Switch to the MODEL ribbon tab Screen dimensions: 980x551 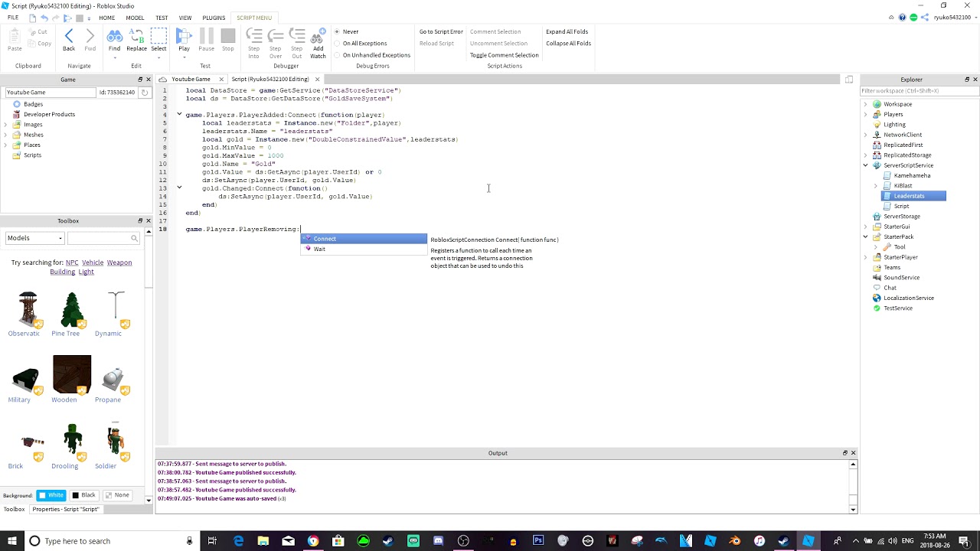point(135,18)
